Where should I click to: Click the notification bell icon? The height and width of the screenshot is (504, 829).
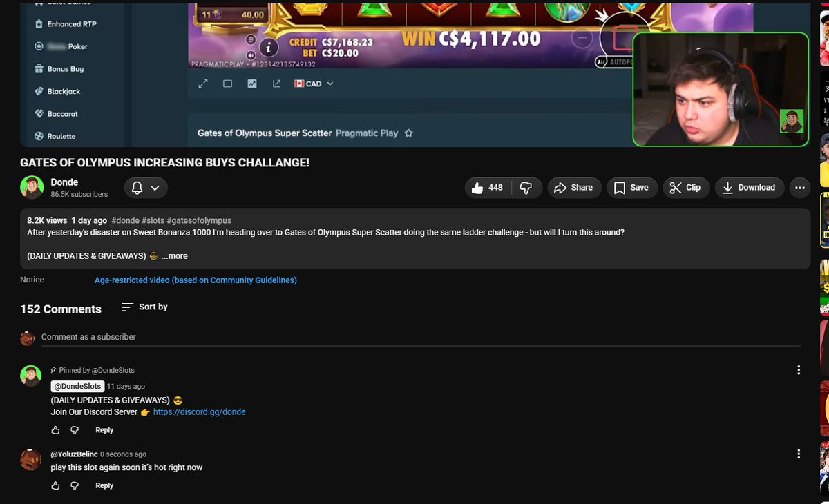tap(137, 188)
